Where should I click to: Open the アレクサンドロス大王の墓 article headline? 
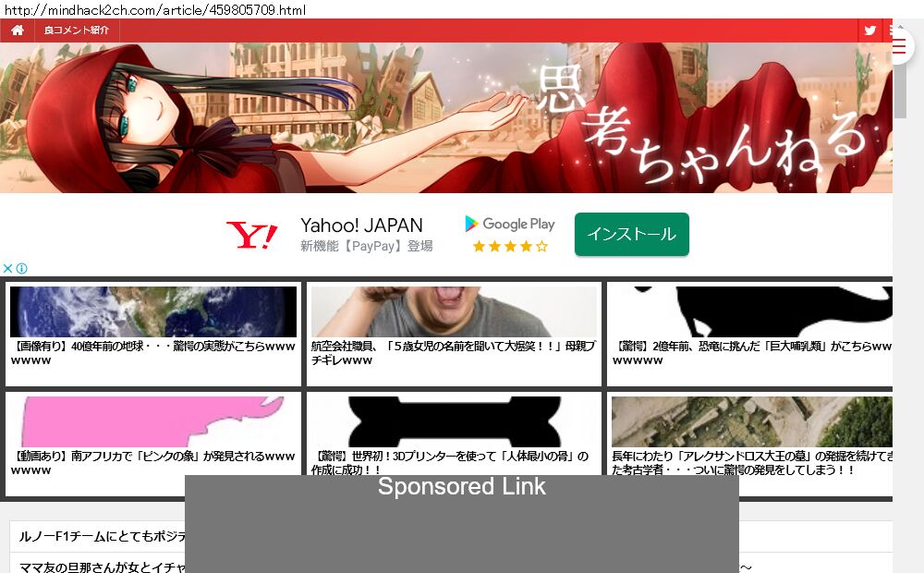(x=752, y=463)
